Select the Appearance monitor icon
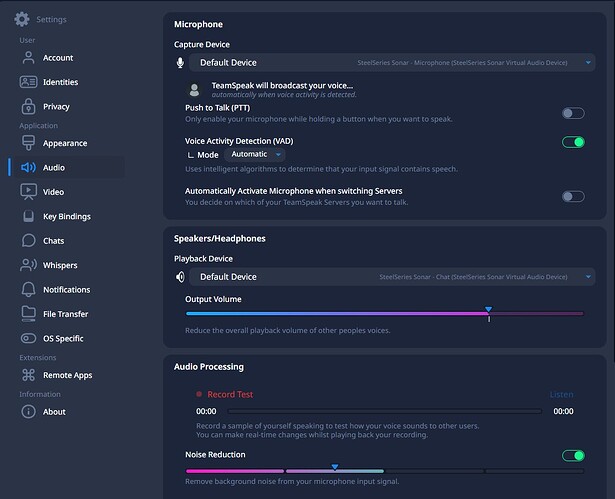Image resolution: width=615 pixels, height=499 pixels. [x=28, y=143]
